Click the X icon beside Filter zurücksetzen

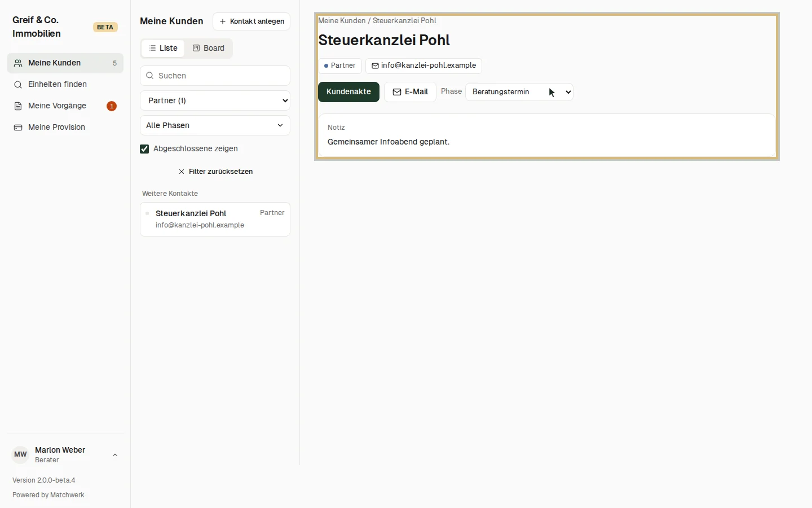[182, 172]
